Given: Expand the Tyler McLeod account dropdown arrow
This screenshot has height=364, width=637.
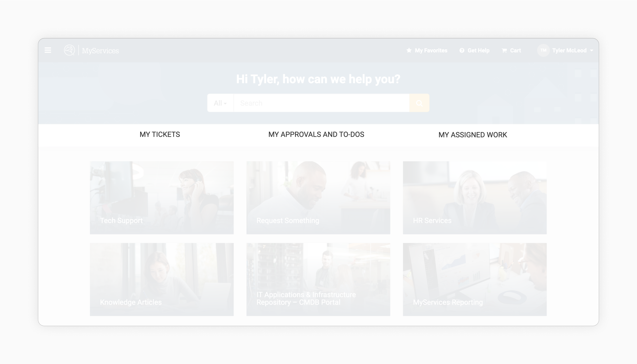Looking at the screenshot, I should point(592,51).
